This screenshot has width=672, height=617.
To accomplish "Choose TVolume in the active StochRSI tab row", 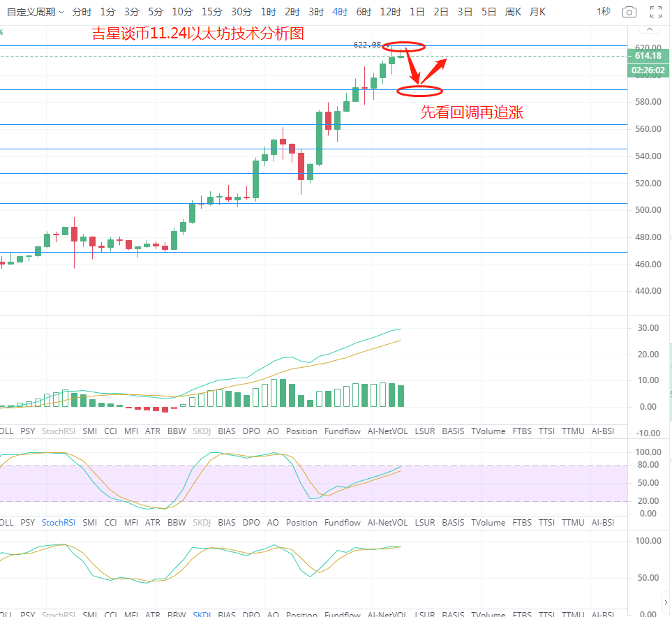I will [x=488, y=522].
